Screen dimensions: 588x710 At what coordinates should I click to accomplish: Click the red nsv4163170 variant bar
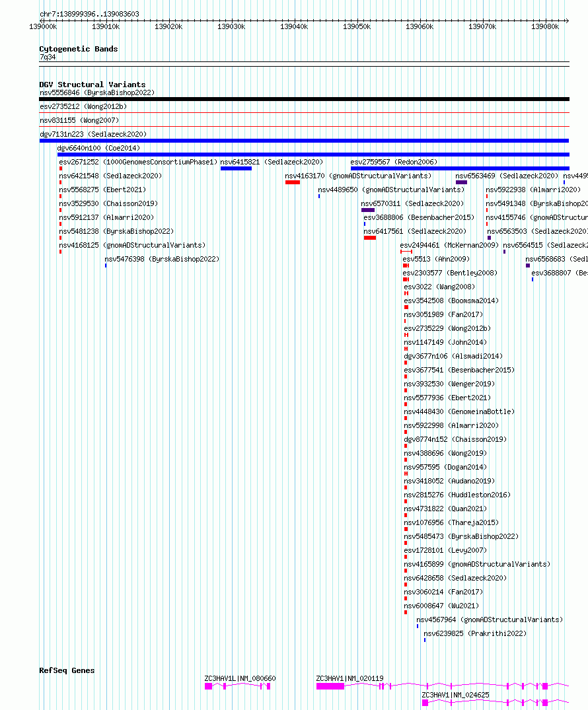(x=293, y=182)
